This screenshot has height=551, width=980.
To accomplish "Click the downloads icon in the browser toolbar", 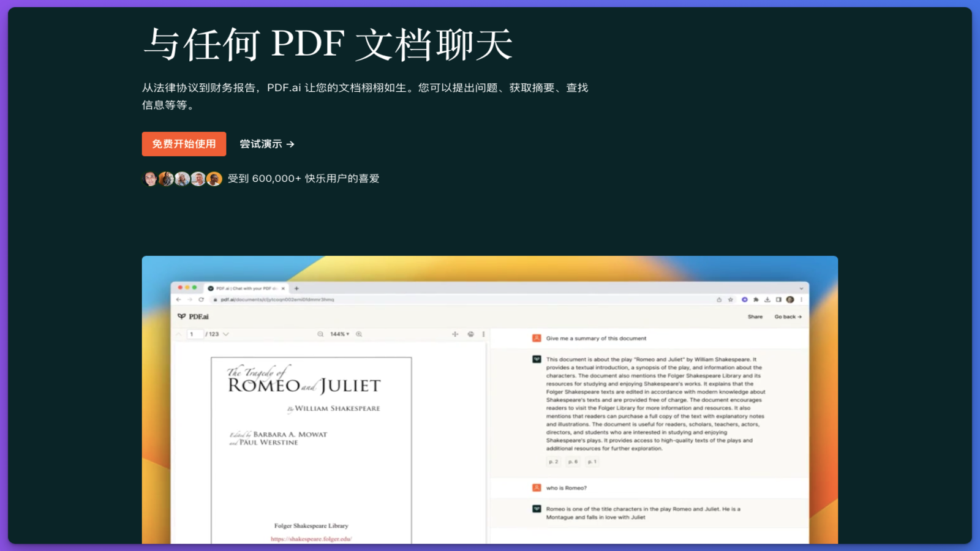I will [767, 300].
